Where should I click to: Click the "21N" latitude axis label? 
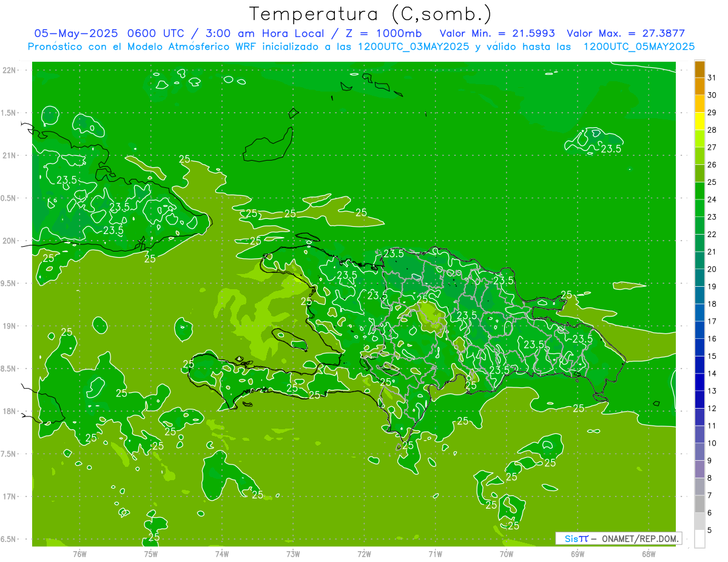tap(8, 155)
